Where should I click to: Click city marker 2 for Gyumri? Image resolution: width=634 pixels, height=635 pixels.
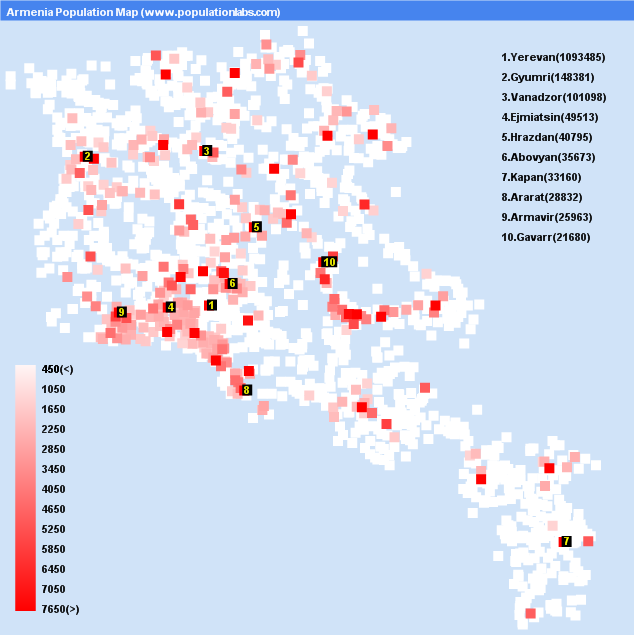[87, 156]
